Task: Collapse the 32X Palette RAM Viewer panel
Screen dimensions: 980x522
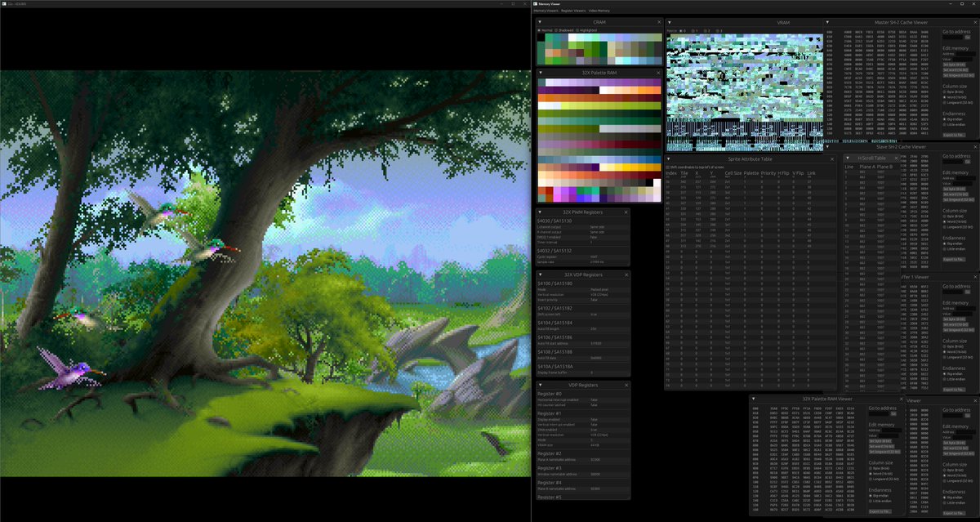Action: click(755, 399)
